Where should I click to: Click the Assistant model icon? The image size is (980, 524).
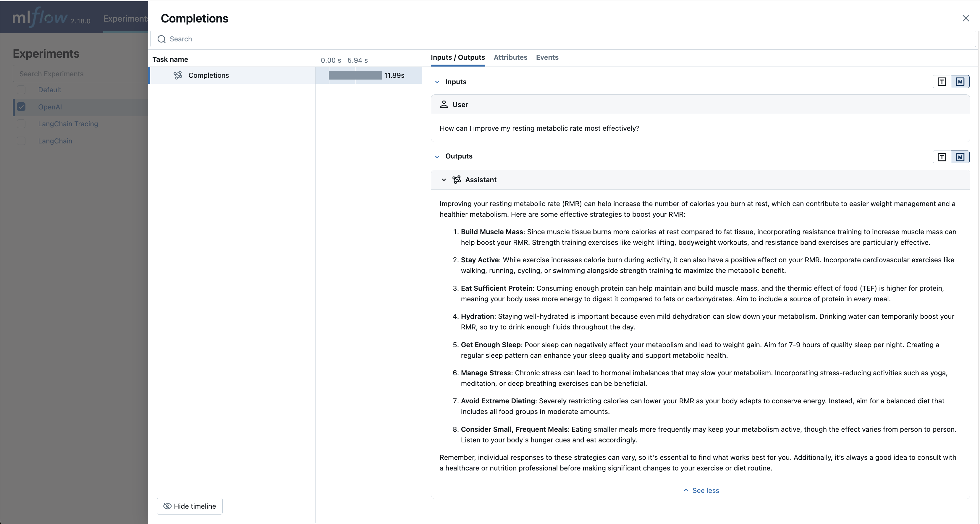pyautogui.click(x=457, y=179)
